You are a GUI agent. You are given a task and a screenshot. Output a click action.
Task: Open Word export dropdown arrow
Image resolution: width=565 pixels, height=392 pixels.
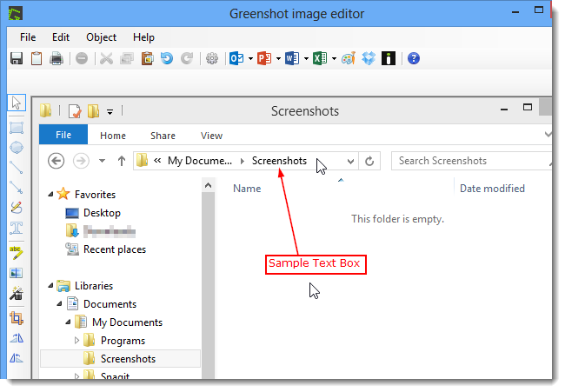tap(306, 59)
